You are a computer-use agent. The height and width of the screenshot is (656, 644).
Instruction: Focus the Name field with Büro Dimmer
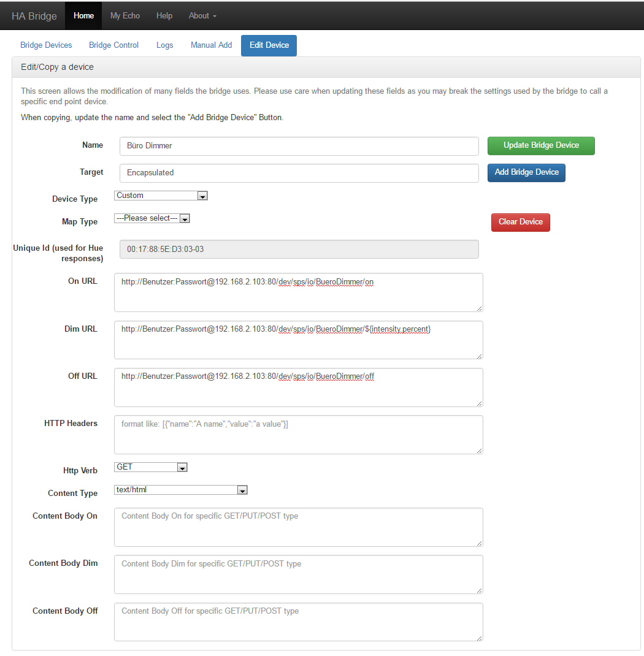(299, 146)
